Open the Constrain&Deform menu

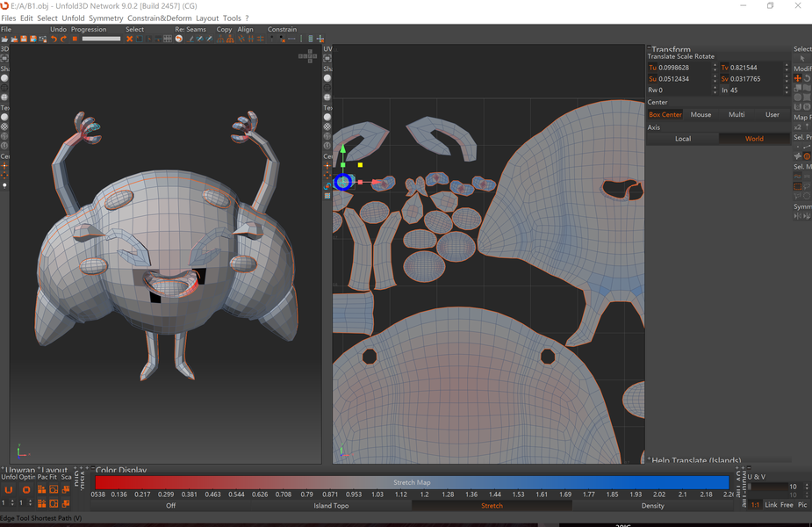pos(160,18)
